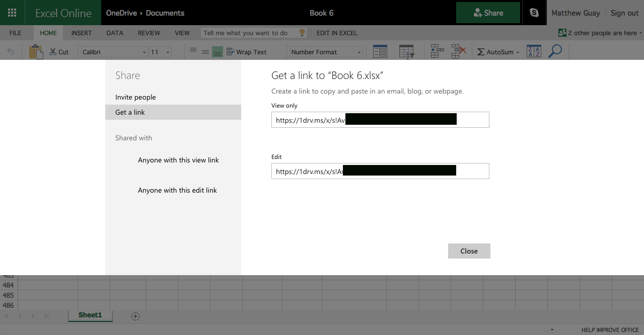The image size is (644, 335).
Task: Click the Paste clipboard icon
Action: (36, 52)
